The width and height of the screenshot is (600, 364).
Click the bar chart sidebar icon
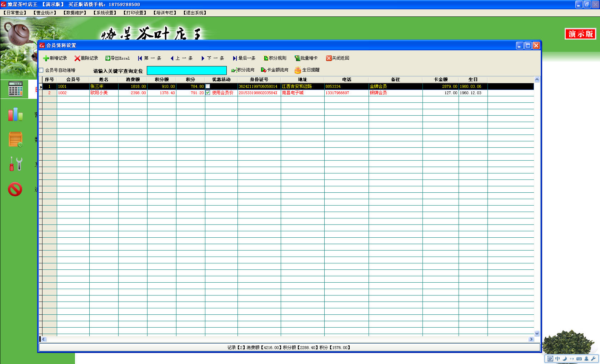(15, 115)
